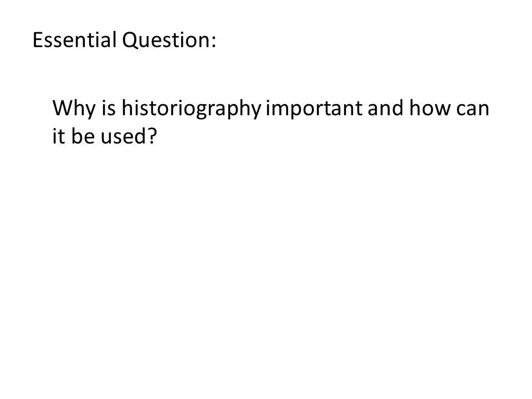Click the capital letter "E" in "Essential"
Viewport: 532px width, 399px height.
37,40
